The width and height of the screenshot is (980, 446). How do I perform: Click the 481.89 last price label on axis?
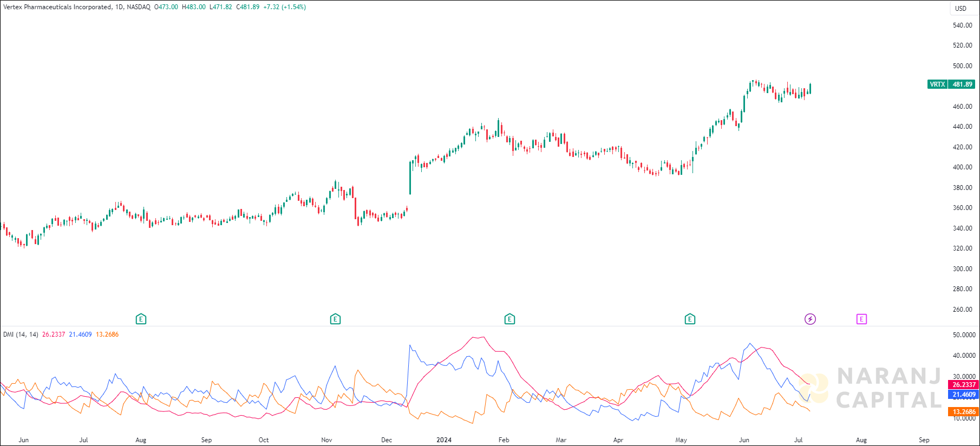(x=963, y=84)
